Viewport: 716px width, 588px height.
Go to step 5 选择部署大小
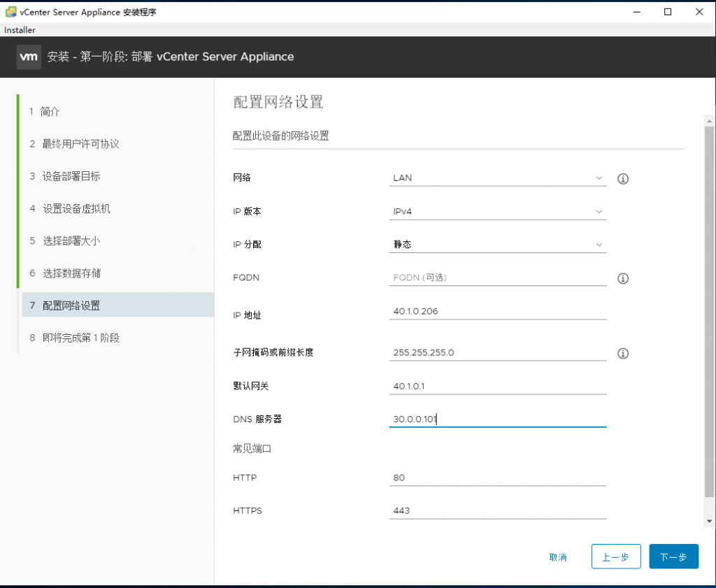click(64, 241)
